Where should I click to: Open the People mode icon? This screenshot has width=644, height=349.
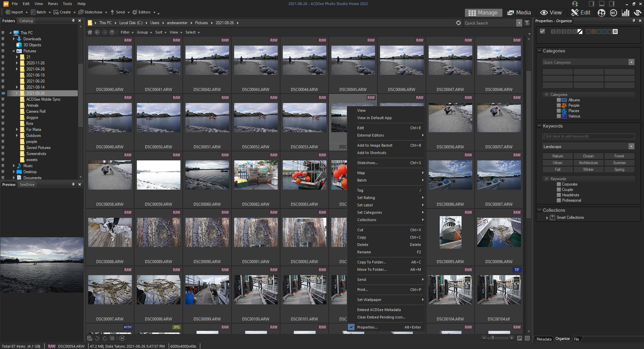[601, 13]
